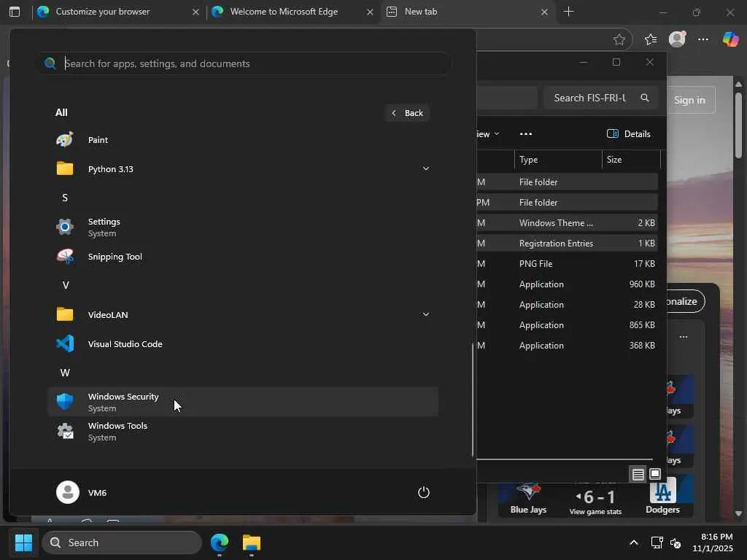This screenshot has width=747, height=560.
Task: Open a new Edge tab with plus
Action: click(568, 12)
